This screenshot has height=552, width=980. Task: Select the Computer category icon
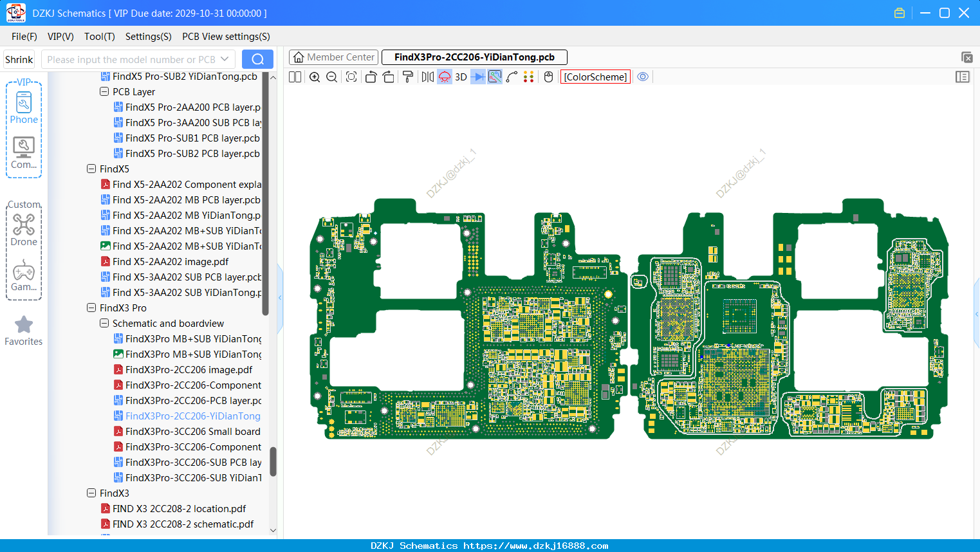[x=24, y=153]
